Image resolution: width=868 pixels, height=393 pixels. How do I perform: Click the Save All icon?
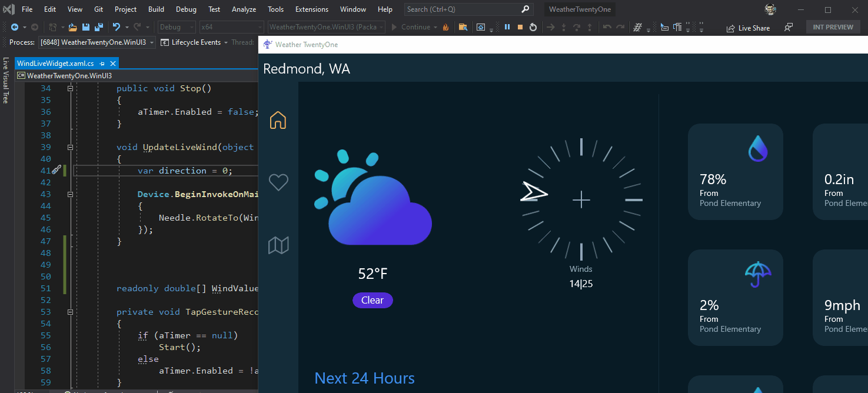[x=99, y=27]
